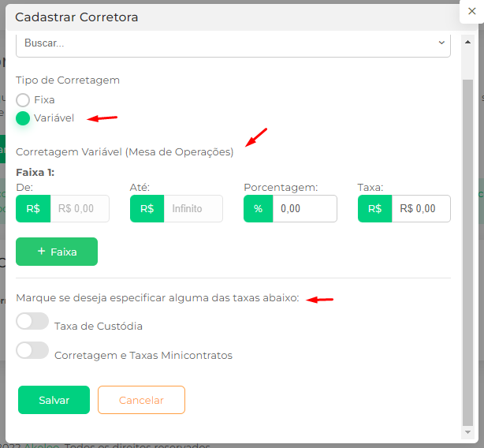Click the Salvar button
This screenshot has width=484, height=448.
(x=54, y=400)
